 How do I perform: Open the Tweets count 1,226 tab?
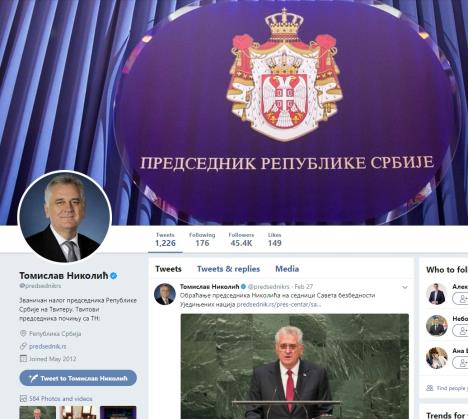(165, 240)
